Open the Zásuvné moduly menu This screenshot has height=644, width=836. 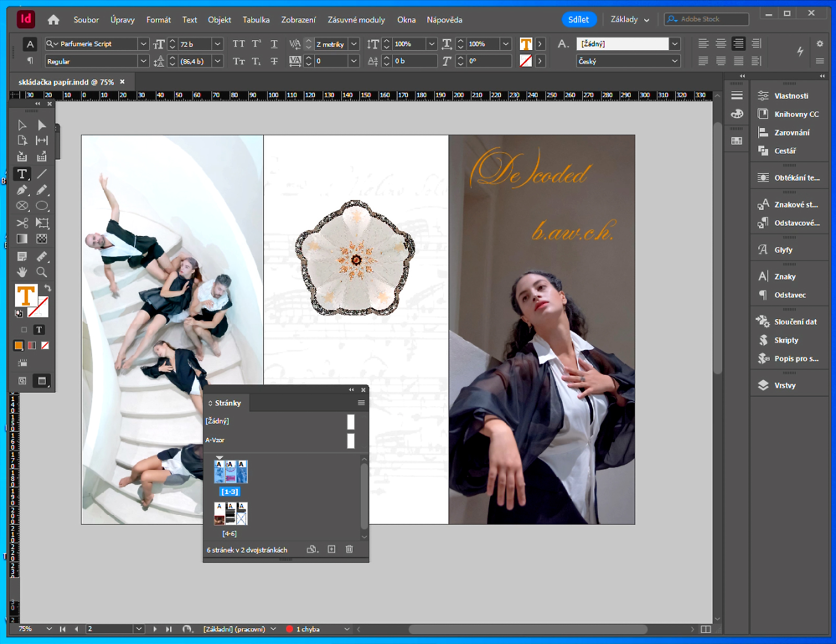(x=356, y=20)
